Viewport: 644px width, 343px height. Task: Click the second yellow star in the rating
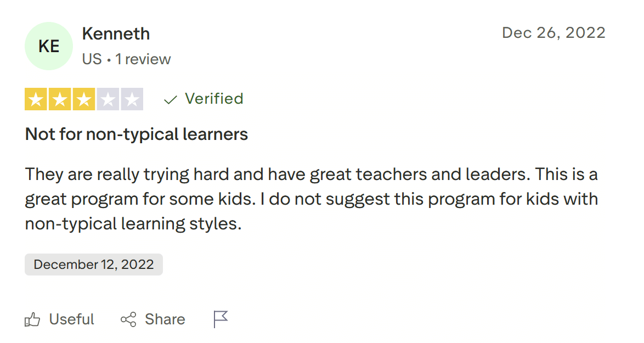coord(60,99)
